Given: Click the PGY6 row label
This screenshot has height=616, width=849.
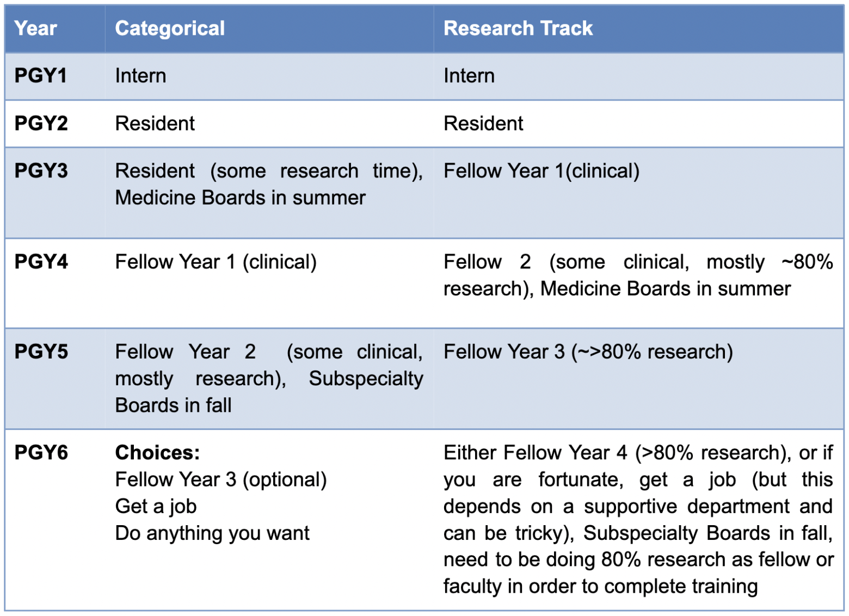Looking at the screenshot, I should pos(41,453).
